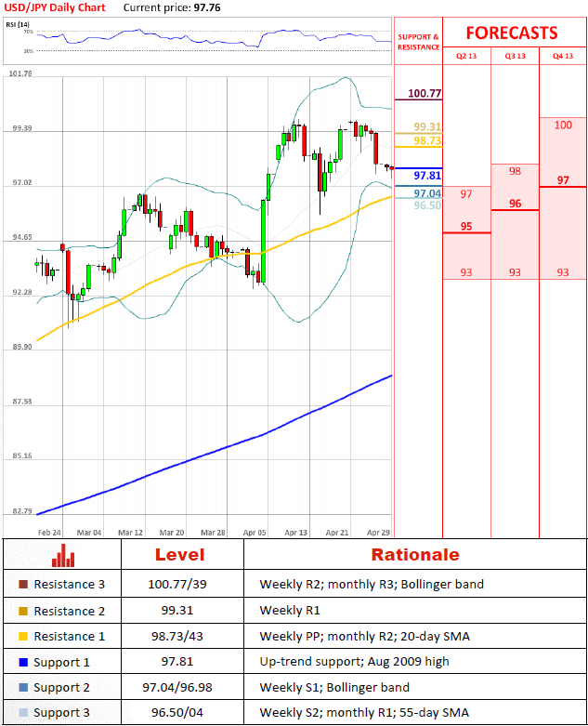
Task: Click the Support 1 blue color swatch
Action: pos(23,662)
